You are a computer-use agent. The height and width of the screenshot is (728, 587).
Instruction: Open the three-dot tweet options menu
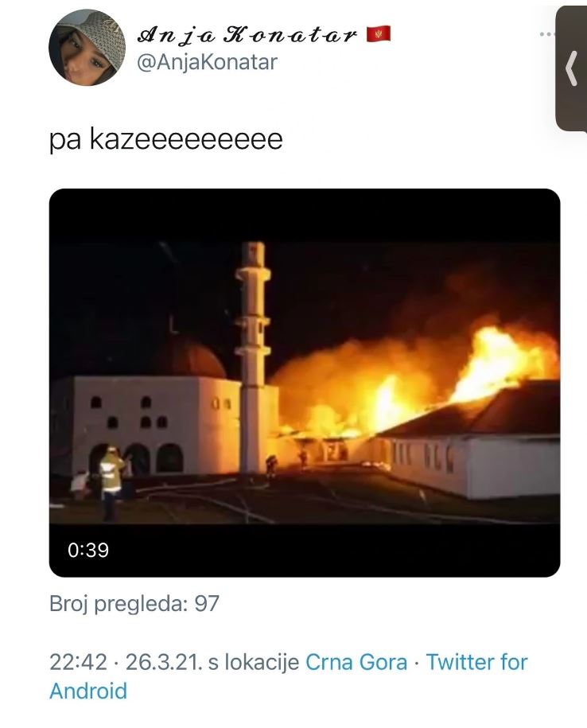tap(546, 34)
